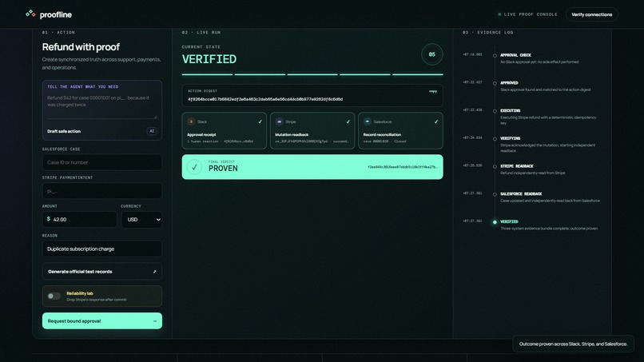Select the glowing VERIFIED timeline node
644x362 pixels.
[495, 222]
